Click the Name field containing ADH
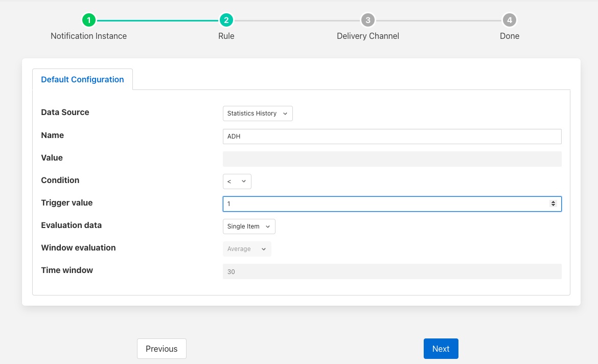Screen dimensions: 598x364 (x=392, y=136)
